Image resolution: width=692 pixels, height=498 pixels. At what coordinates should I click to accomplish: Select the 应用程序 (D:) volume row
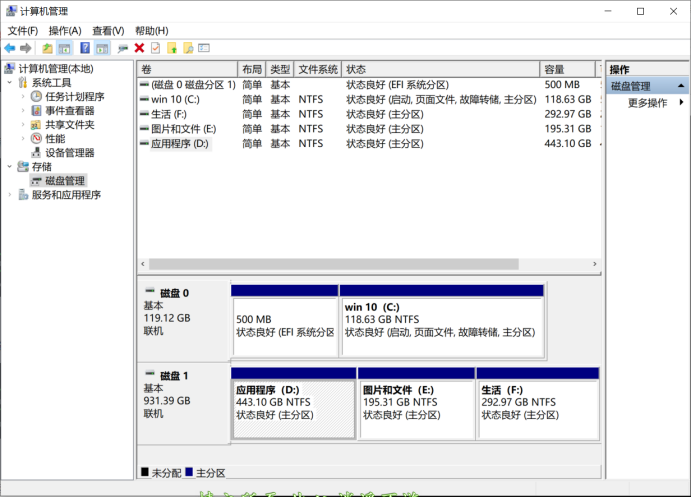pyautogui.click(x=369, y=143)
